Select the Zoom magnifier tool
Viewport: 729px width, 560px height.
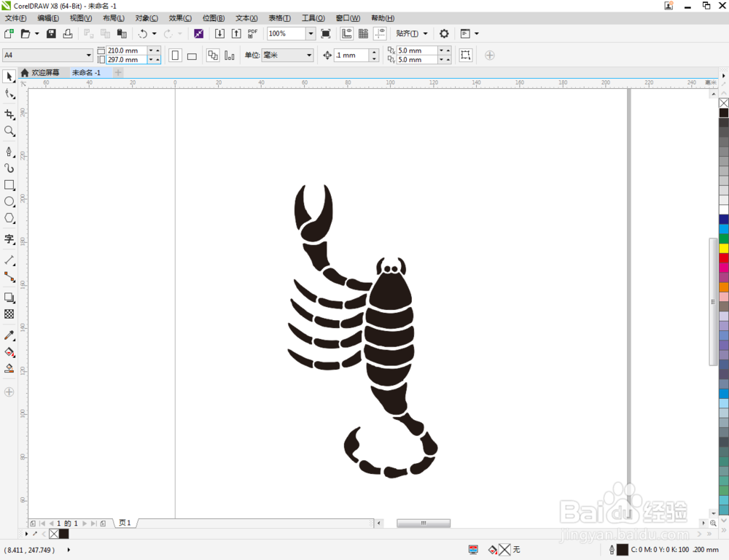(x=9, y=131)
